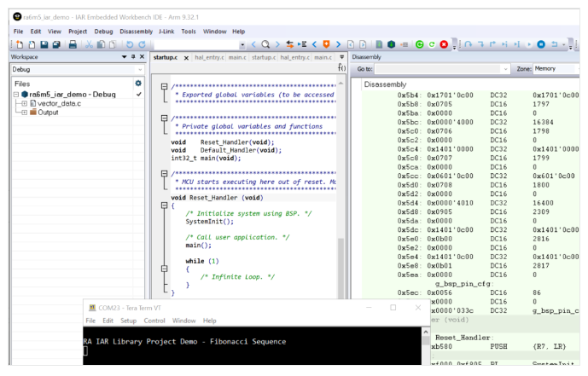The width and height of the screenshot is (588, 376).
Task: Click the code editor vertical scrollbar thumb
Action: (341, 269)
